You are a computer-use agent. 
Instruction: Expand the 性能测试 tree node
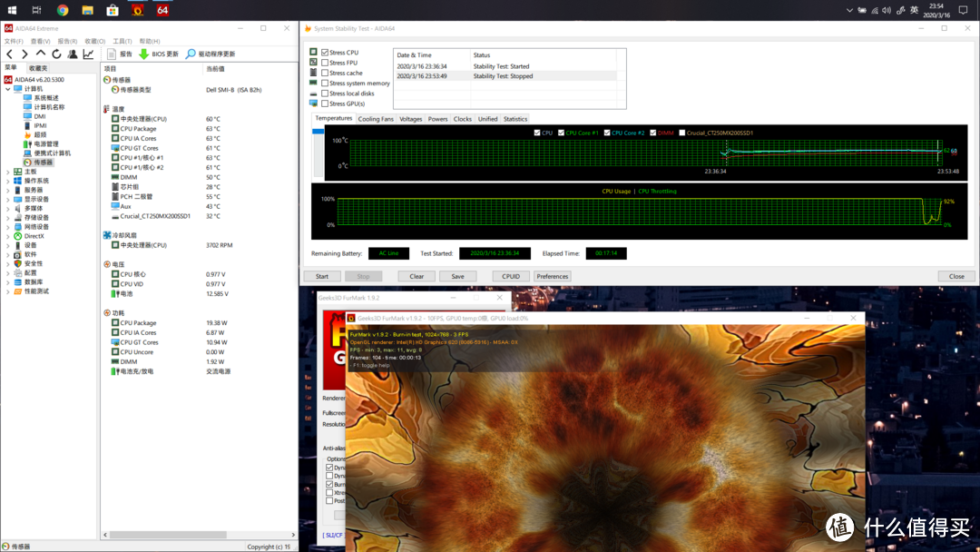8,291
